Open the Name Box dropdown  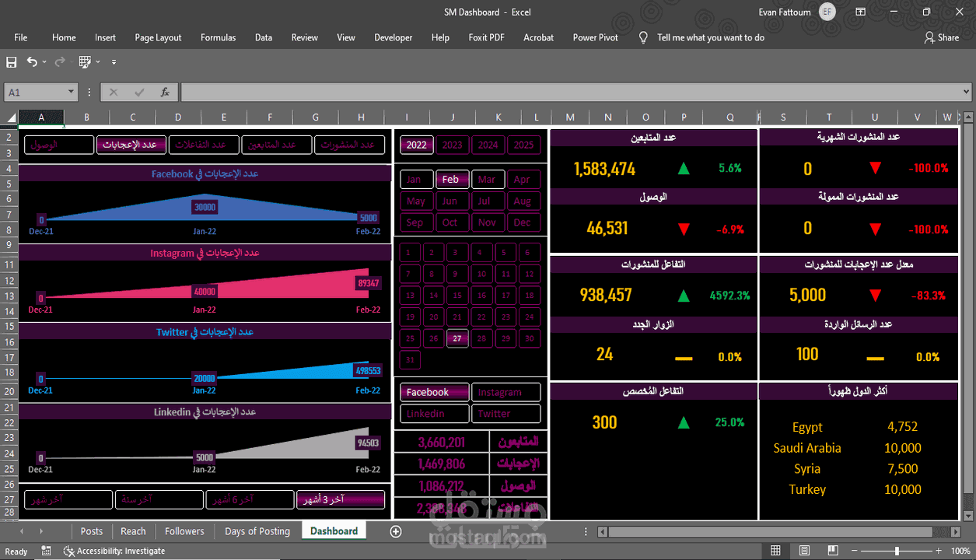(x=71, y=93)
